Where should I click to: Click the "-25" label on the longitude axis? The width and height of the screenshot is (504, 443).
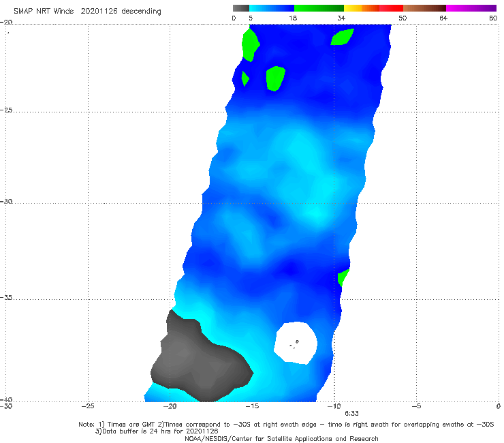(88, 406)
